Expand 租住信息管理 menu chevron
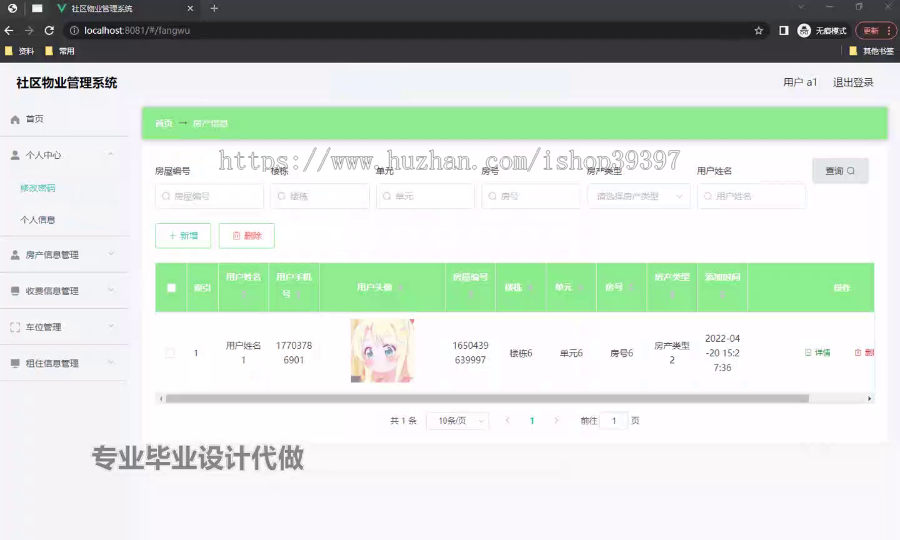Screen dimensions: 900x540 click(x=111, y=362)
